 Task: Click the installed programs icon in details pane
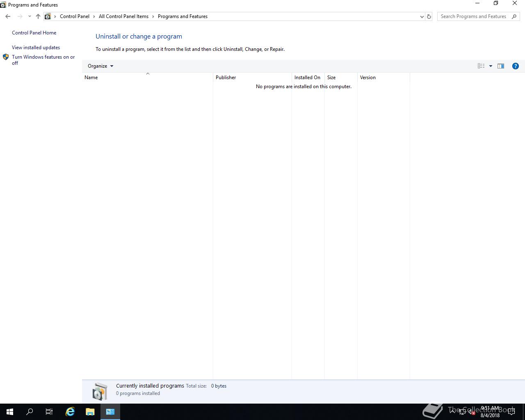coord(100,391)
